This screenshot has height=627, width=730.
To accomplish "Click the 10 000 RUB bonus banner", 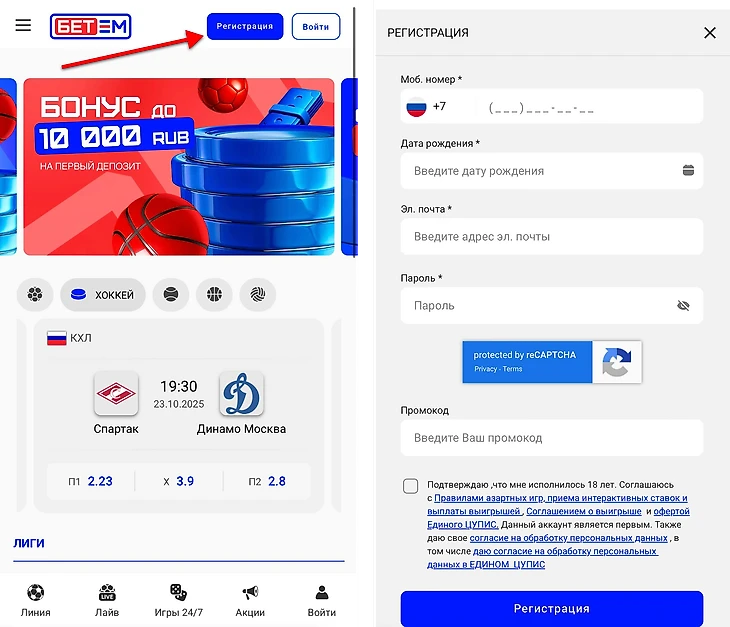I will tap(179, 167).
